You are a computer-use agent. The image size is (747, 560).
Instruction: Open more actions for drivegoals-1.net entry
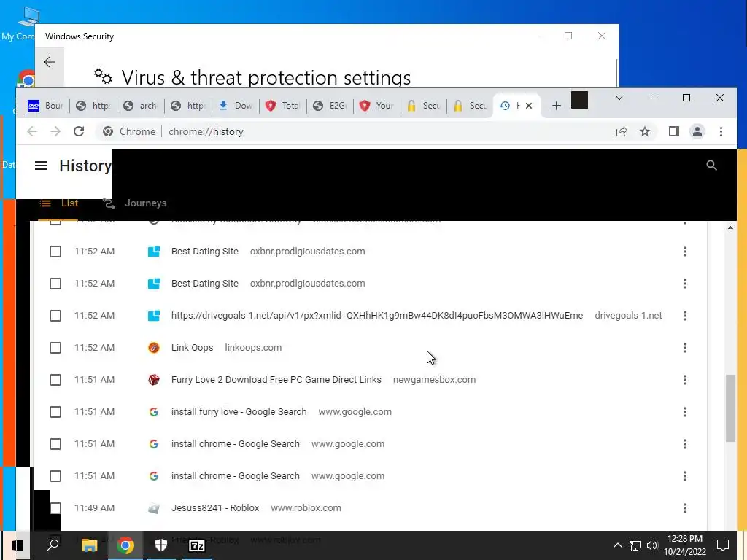[x=684, y=316]
